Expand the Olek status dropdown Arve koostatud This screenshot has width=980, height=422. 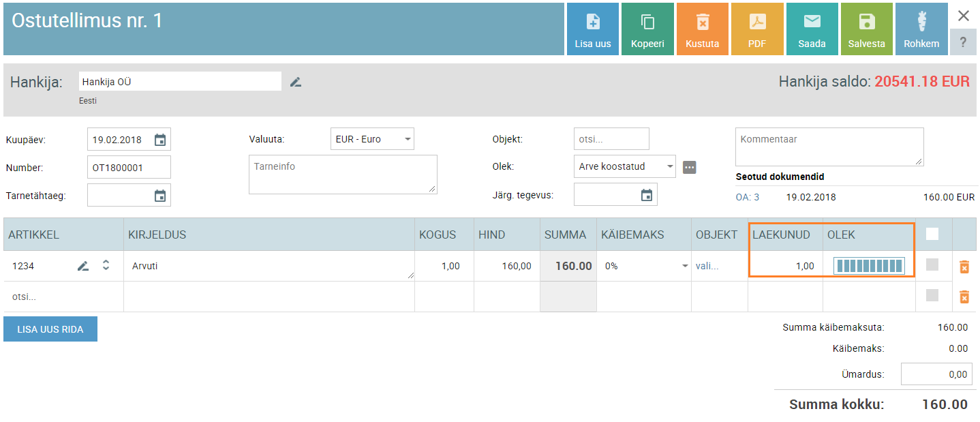point(624,166)
